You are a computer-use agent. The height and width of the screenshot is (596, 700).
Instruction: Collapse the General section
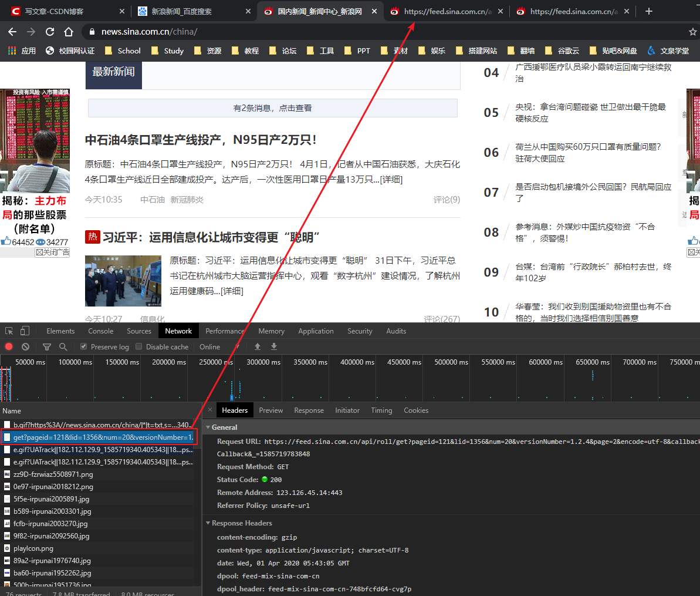(208, 427)
